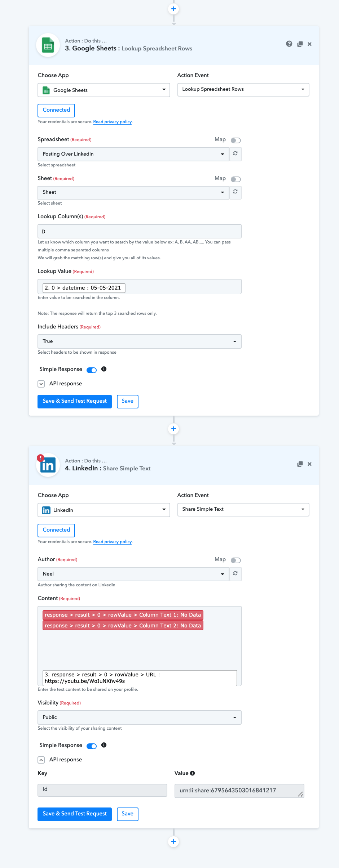Screen dimensions: 339x868
Task: Turn off Simple Response in Google Sheets step
Action: click(92, 370)
